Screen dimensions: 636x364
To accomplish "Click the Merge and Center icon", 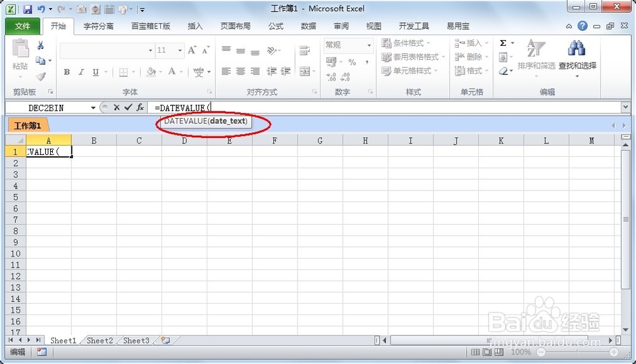I will tap(305, 71).
